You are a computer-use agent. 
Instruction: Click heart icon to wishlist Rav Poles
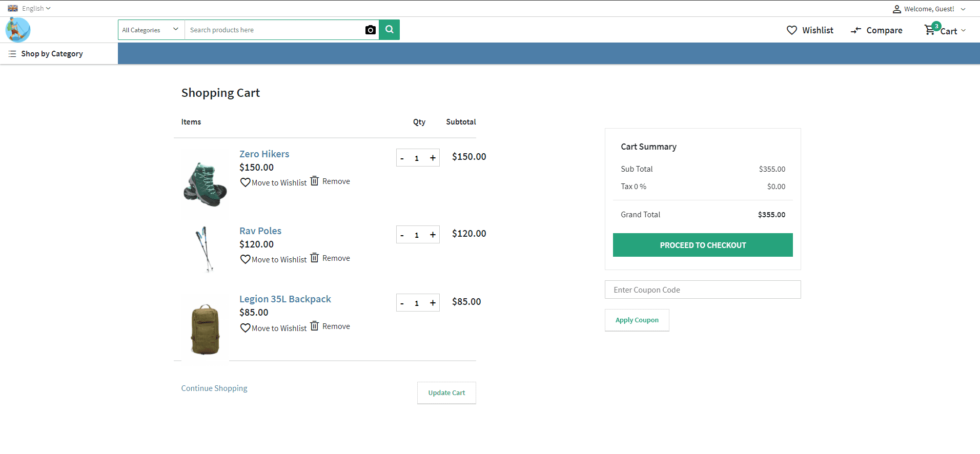245,259
